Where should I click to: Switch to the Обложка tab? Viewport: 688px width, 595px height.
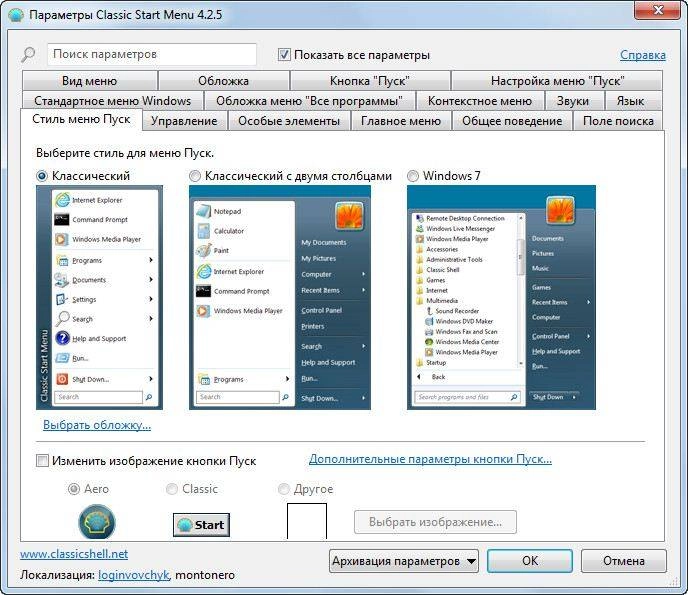tap(224, 81)
